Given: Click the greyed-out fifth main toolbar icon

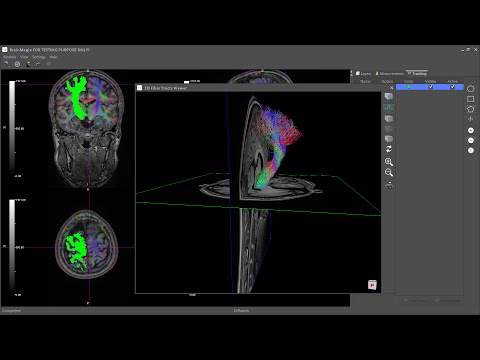Looking at the screenshot, I should (x=48, y=64).
